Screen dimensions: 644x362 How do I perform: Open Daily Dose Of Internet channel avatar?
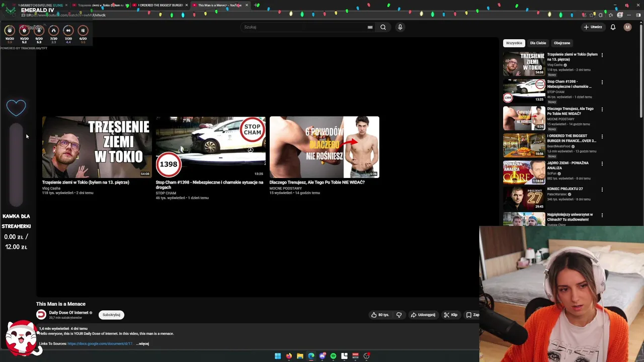tap(41, 315)
